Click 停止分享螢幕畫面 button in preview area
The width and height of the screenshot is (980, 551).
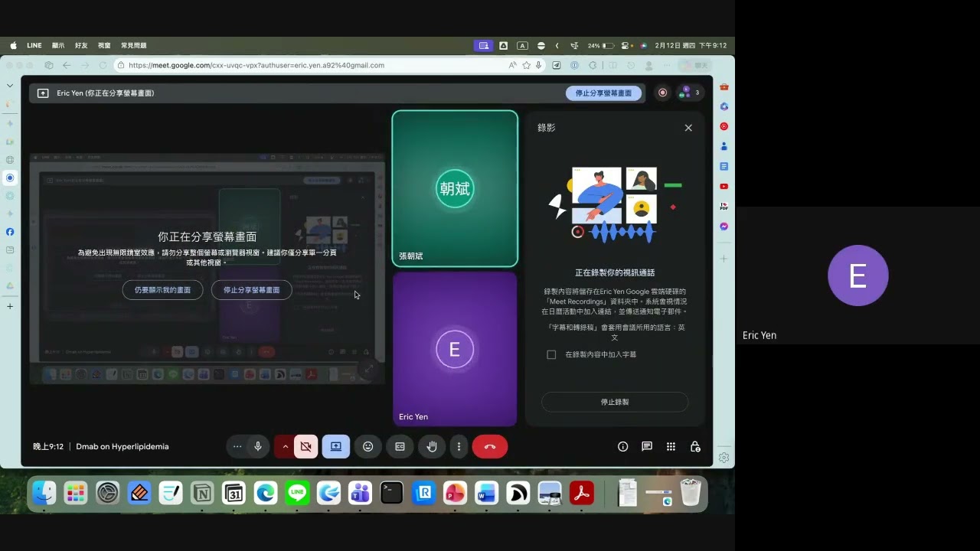click(251, 290)
